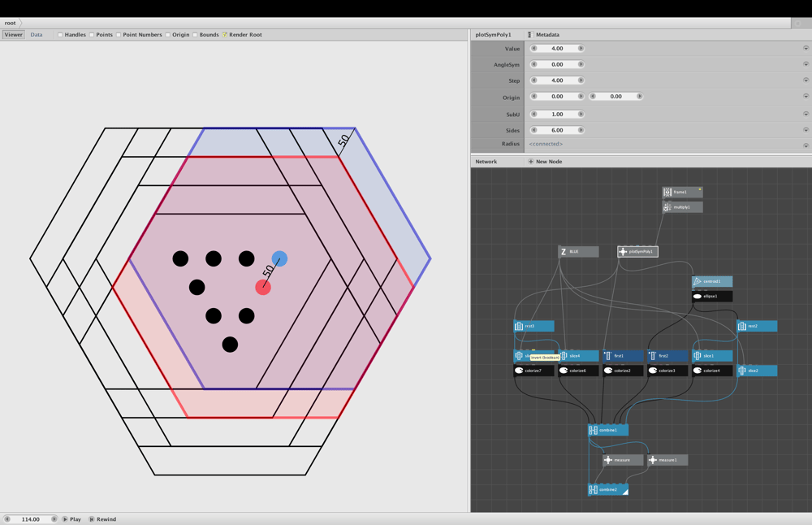Switch to the Viewer tab
The height and width of the screenshot is (525, 812).
[14, 35]
